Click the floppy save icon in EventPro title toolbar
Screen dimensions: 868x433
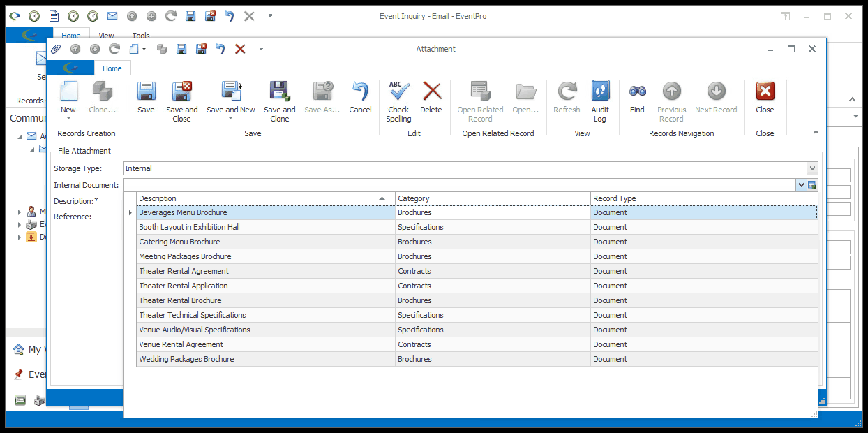[x=190, y=15]
